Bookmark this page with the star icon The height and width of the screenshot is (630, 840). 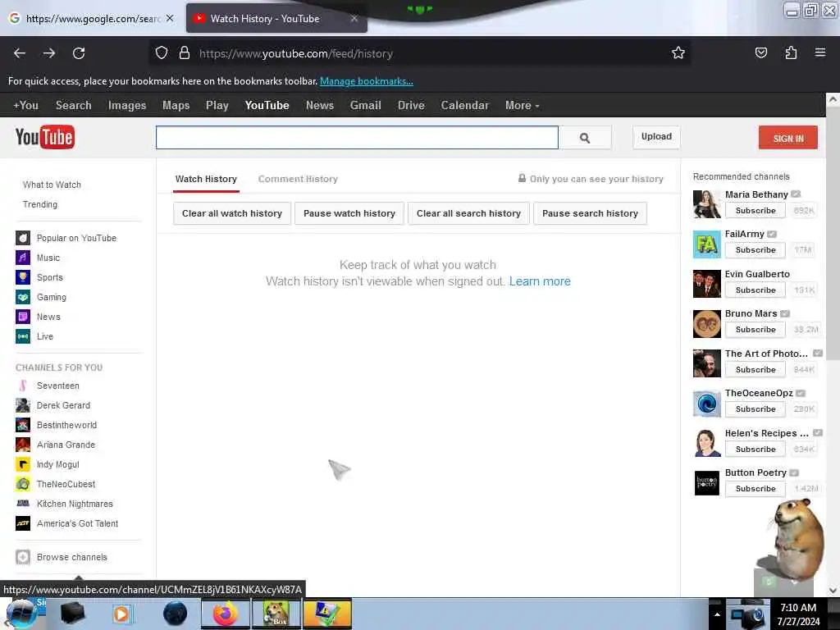coord(678,52)
